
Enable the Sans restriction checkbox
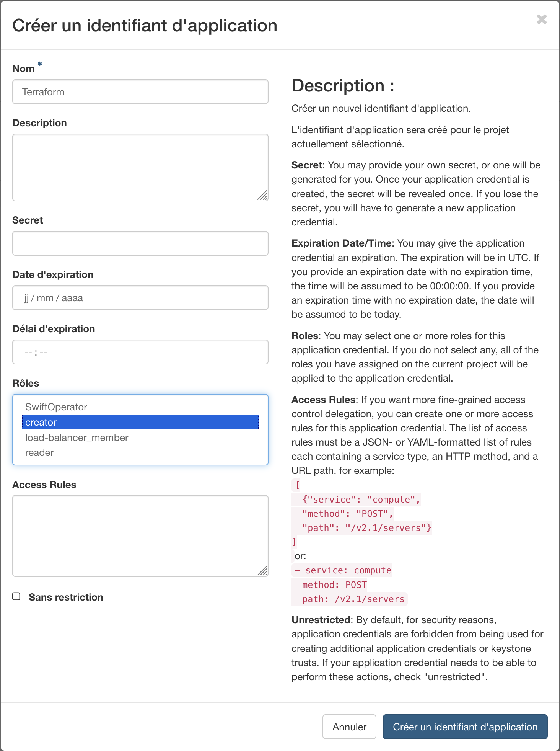[x=16, y=596]
